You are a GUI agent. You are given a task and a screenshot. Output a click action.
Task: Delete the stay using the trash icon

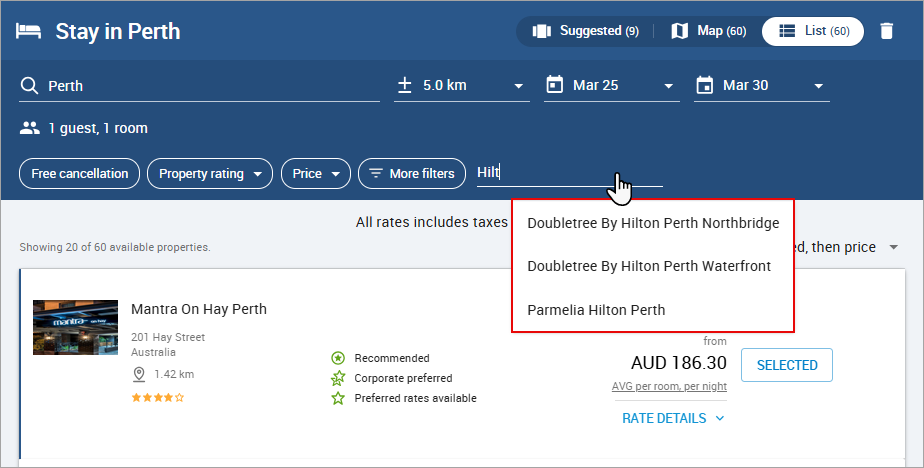click(x=886, y=31)
